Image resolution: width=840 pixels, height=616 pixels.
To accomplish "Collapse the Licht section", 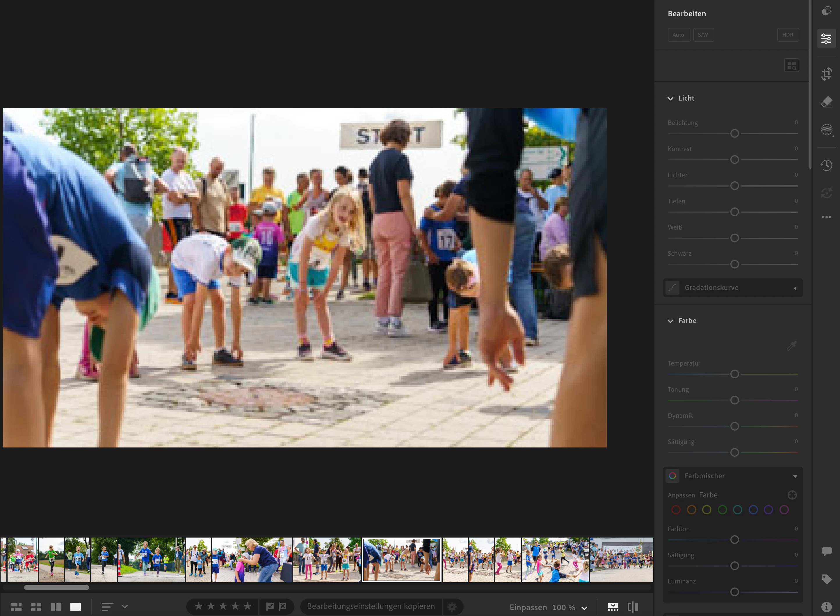I will 670,99.
